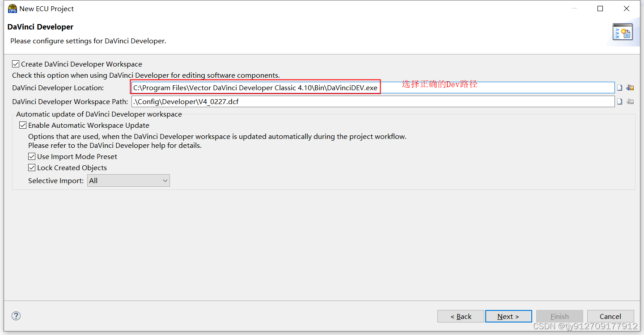Click 'Please refer to the DaVinci Developer help' text
Viewport: 644px width, 335px height.
115,146
